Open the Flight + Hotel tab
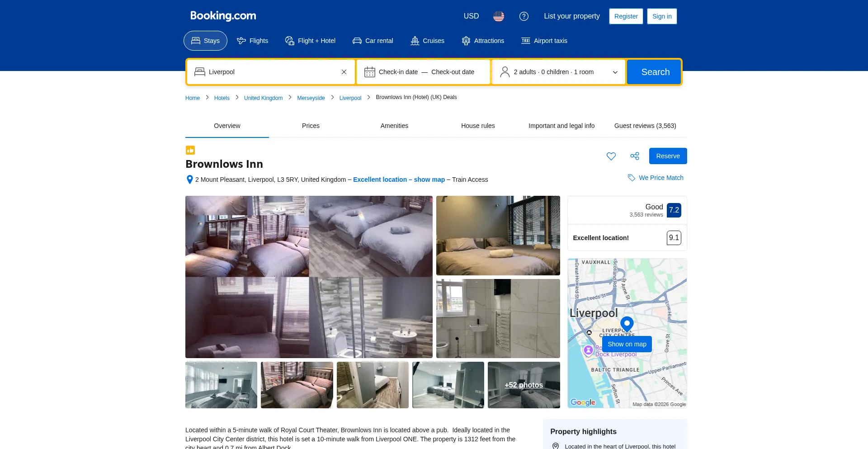Screen dimensions: 868x449 [310, 41]
